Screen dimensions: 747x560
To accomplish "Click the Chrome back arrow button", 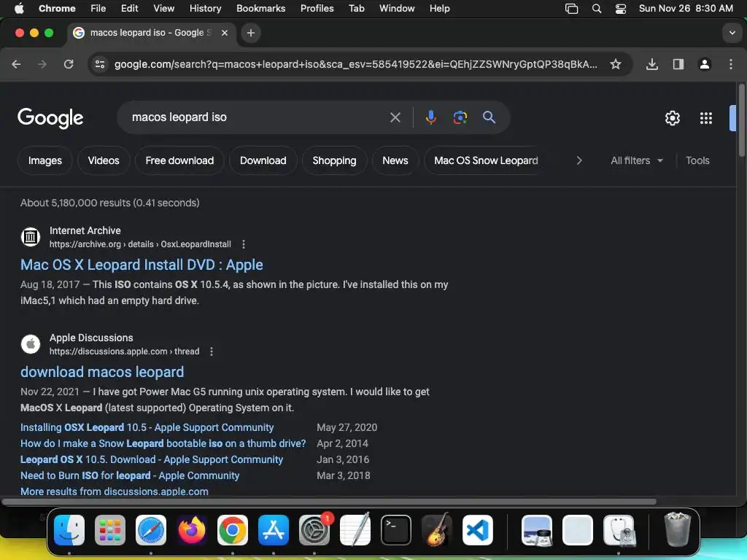I will pos(16,64).
